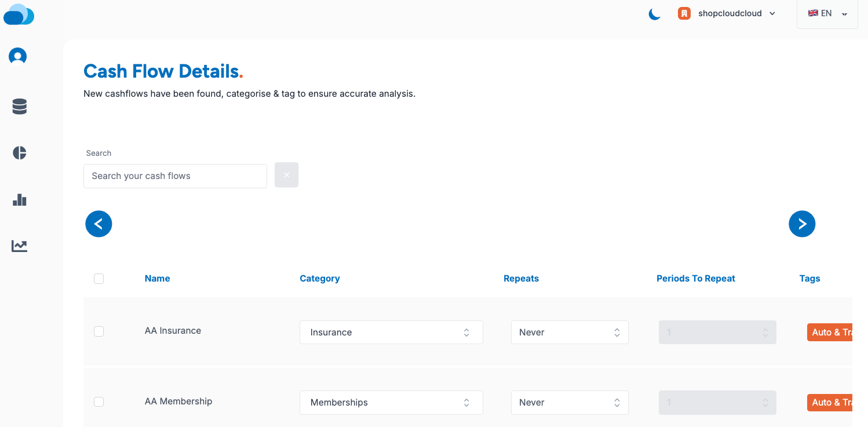Open the user profile sidebar icon
Viewport: 868px width, 427px height.
coord(17,56)
